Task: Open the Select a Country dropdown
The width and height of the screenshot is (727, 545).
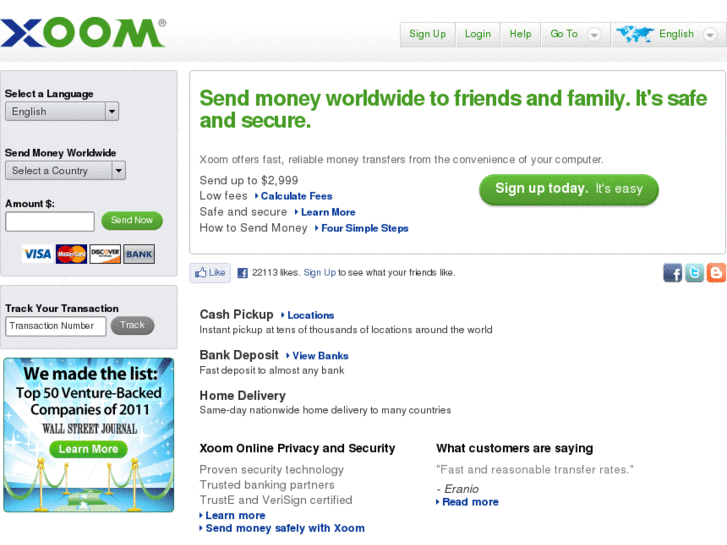Action: point(119,171)
